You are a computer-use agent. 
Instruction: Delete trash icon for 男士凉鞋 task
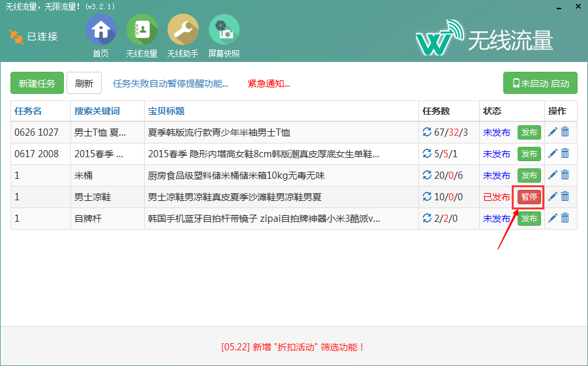click(565, 196)
